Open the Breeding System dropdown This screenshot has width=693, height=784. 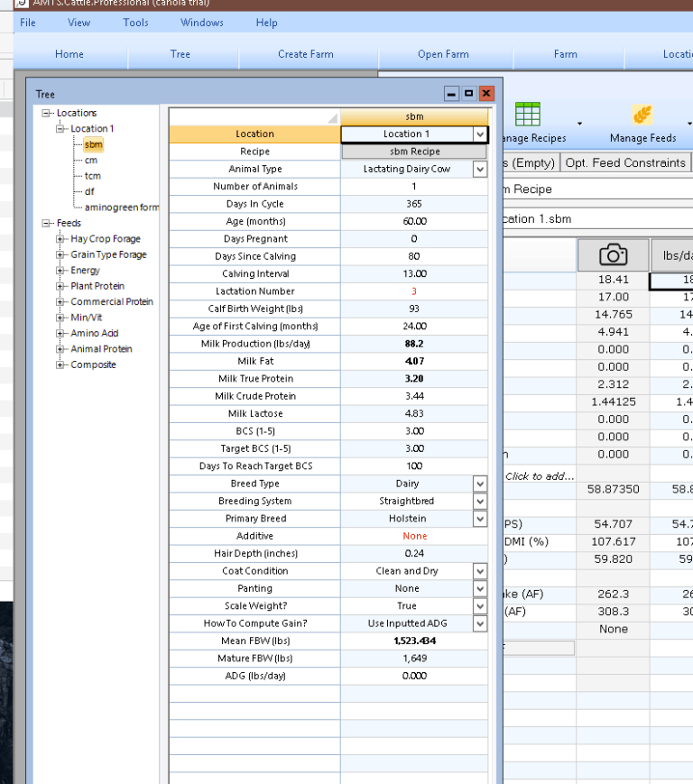coord(480,501)
